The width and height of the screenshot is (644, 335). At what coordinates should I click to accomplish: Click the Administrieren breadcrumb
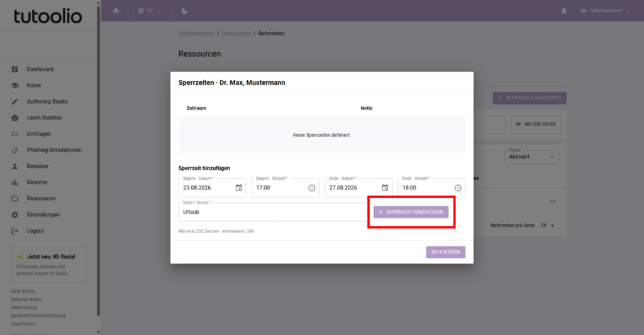pos(196,34)
